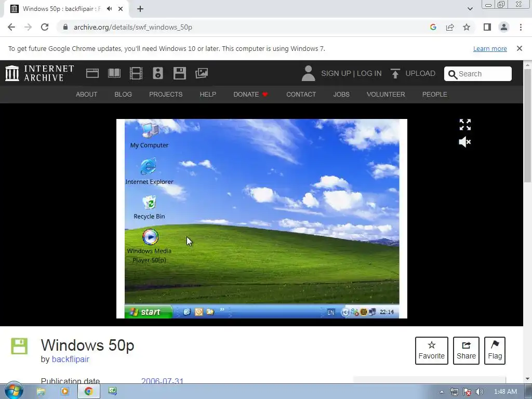Open the VOLUNTEER menu item
This screenshot has height=399, width=532.
click(386, 95)
